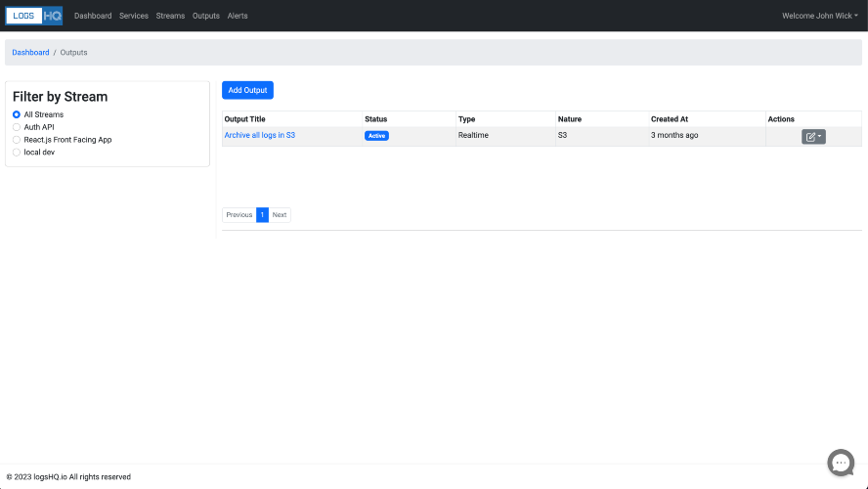The height and width of the screenshot is (489, 868).
Task: Select page 1 in pagination
Action: click(262, 215)
